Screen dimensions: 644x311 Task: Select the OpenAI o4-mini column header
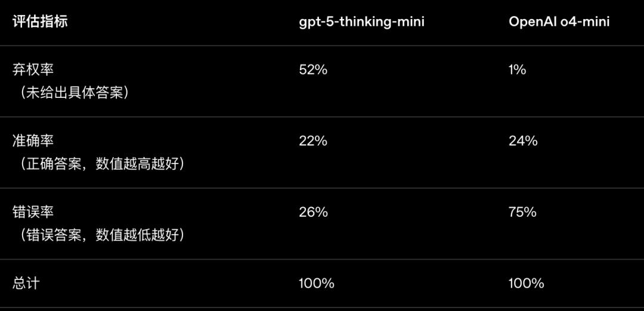(x=559, y=22)
